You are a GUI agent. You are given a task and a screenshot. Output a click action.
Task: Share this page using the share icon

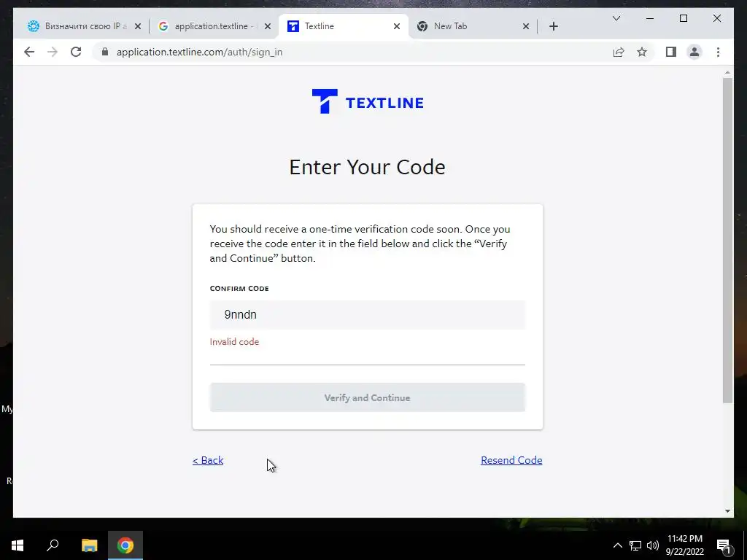coord(619,52)
